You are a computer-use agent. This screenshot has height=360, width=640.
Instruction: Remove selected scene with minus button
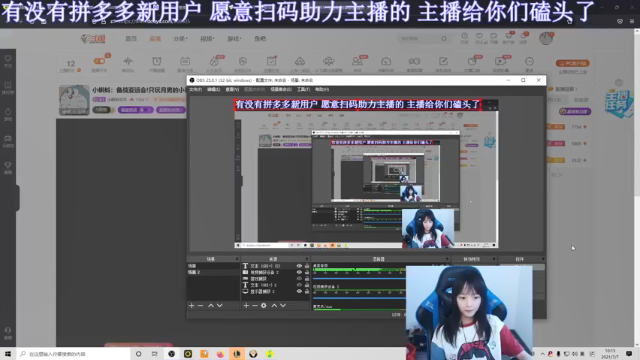(200, 305)
